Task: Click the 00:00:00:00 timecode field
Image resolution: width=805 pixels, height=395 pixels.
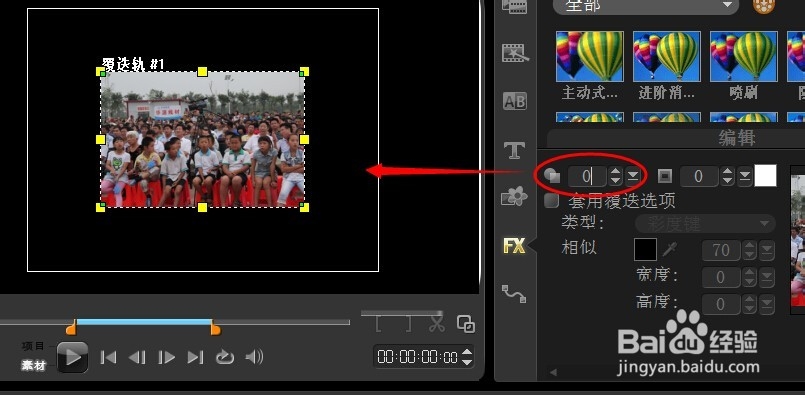Action: (x=417, y=357)
